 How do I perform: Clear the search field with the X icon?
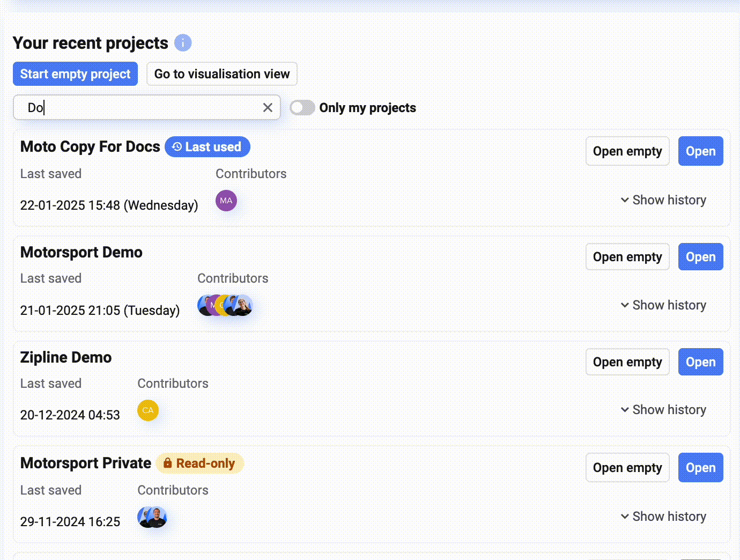pyautogui.click(x=268, y=108)
